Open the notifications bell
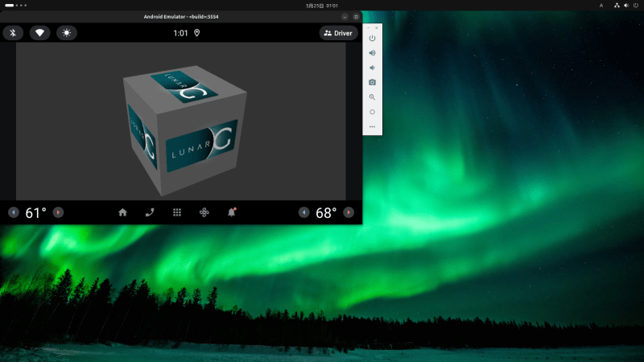 [x=232, y=212]
